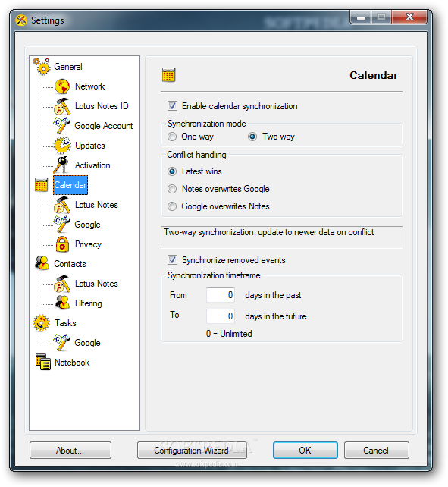The width and height of the screenshot is (448, 487).
Task: Open Google under Tasks
Action: pyautogui.click(x=87, y=343)
